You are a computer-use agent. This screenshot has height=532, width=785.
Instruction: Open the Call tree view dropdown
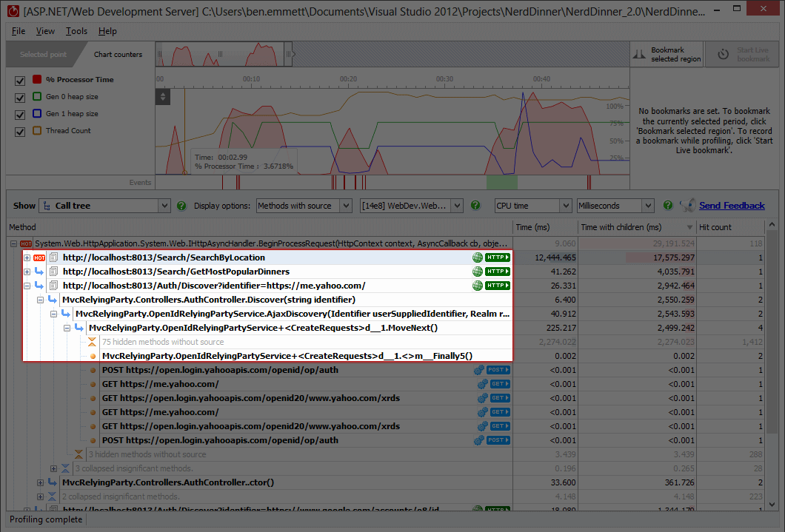(104, 206)
